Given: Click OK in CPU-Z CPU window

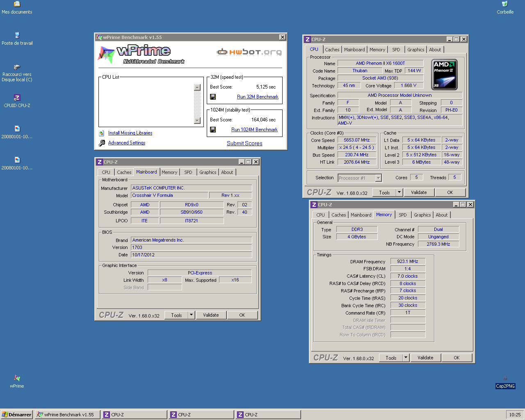Looking at the screenshot, I should pyautogui.click(x=450, y=192).
